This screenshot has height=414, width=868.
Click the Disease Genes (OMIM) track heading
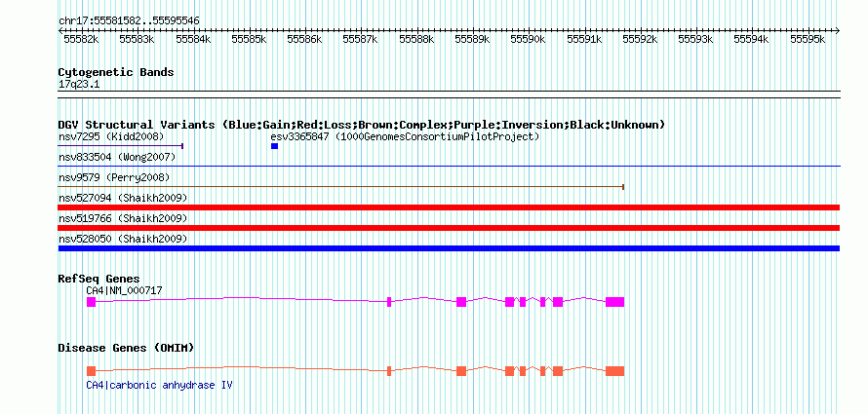click(126, 348)
